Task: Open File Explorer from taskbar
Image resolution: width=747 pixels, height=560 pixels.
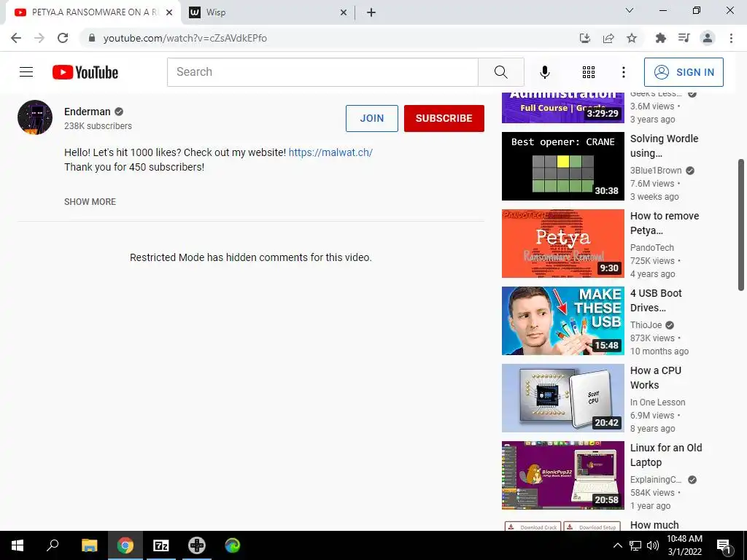Action: click(x=89, y=545)
